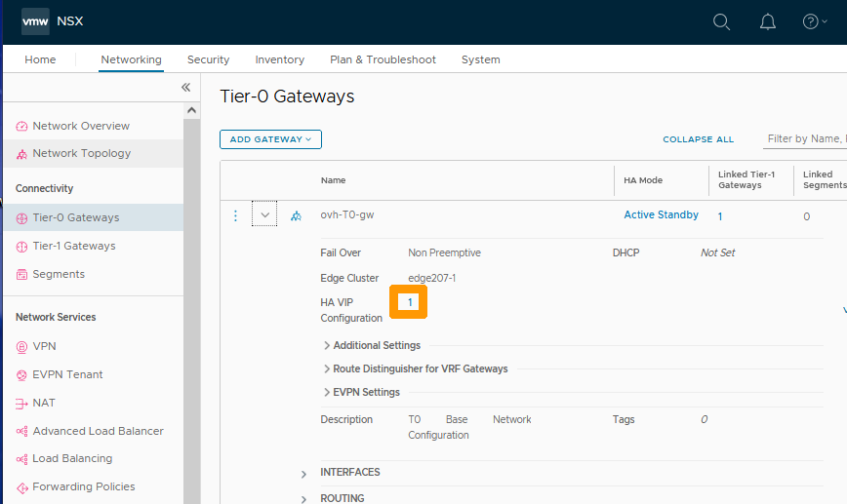Open the Add Gateway dropdown
This screenshot has height=504, width=847.
coord(270,139)
